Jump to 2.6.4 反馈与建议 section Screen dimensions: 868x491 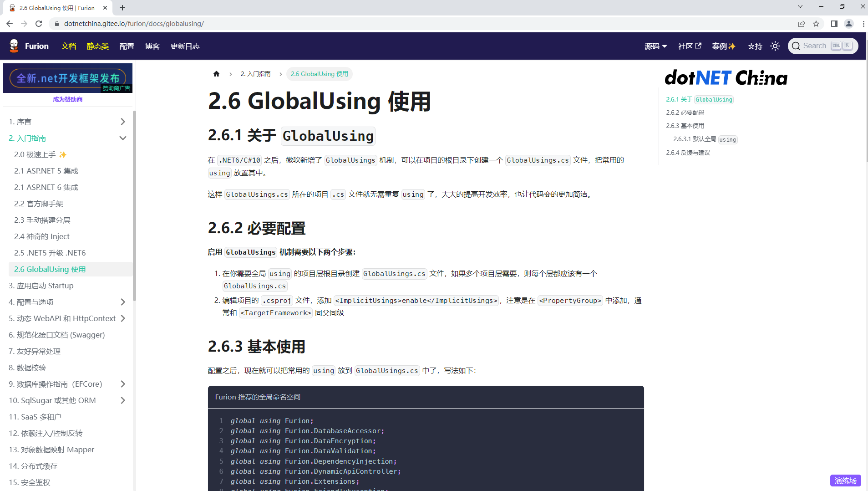coord(688,153)
